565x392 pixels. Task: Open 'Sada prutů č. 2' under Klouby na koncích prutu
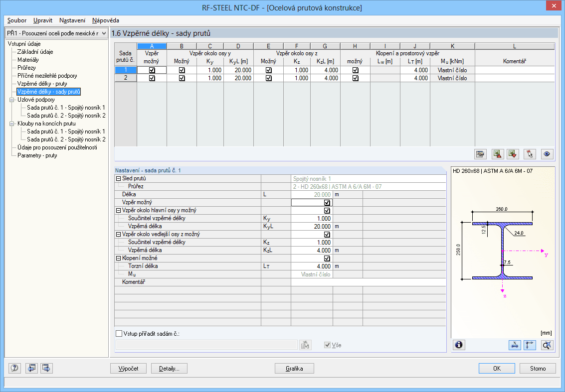[x=66, y=139]
